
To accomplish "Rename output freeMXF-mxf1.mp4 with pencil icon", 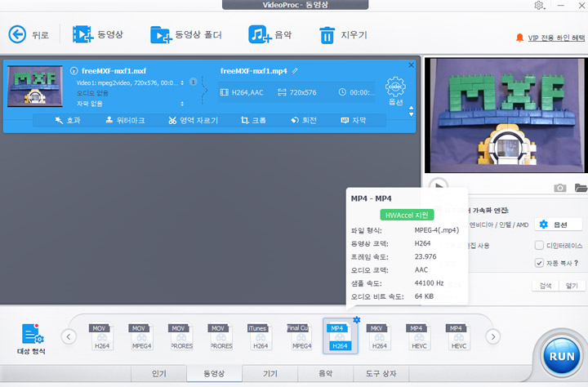I will click(295, 70).
